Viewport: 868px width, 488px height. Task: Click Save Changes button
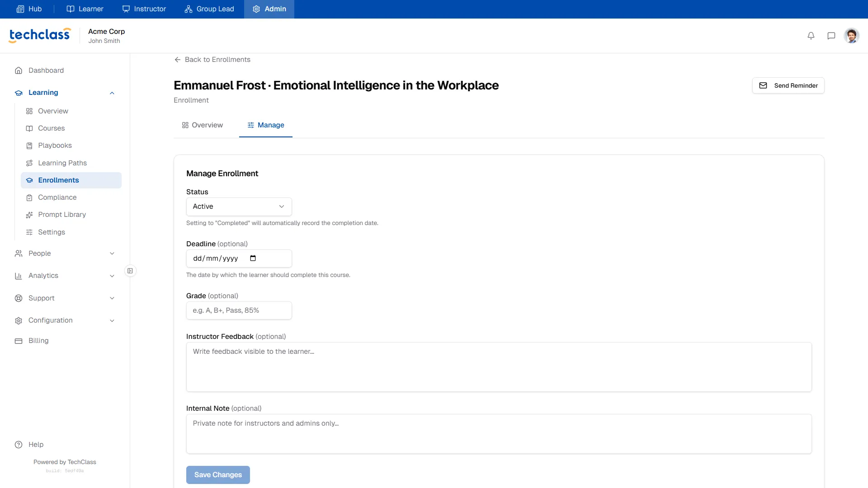(x=218, y=475)
